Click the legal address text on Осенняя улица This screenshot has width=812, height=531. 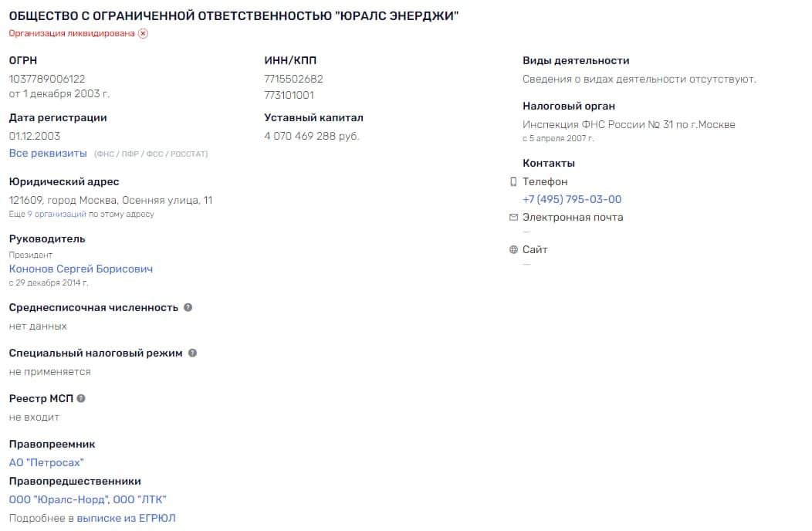110,200
